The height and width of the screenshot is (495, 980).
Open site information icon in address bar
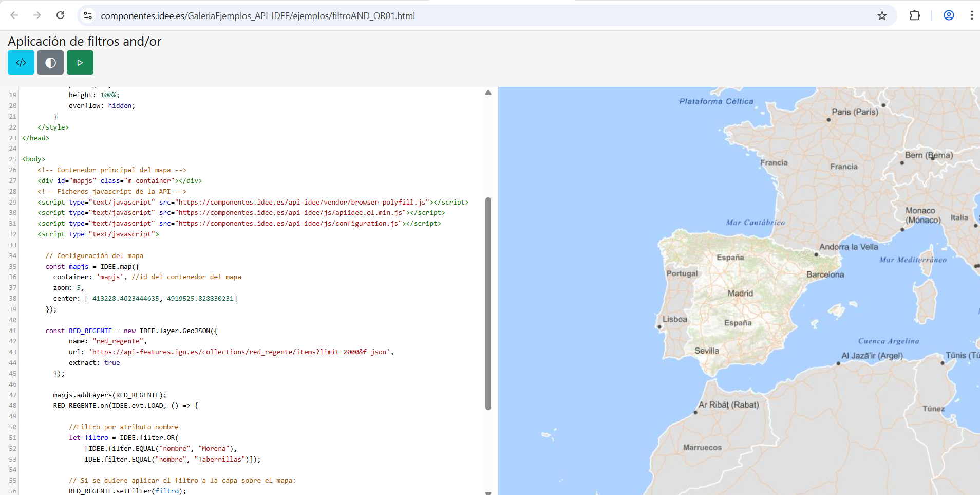tap(88, 16)
